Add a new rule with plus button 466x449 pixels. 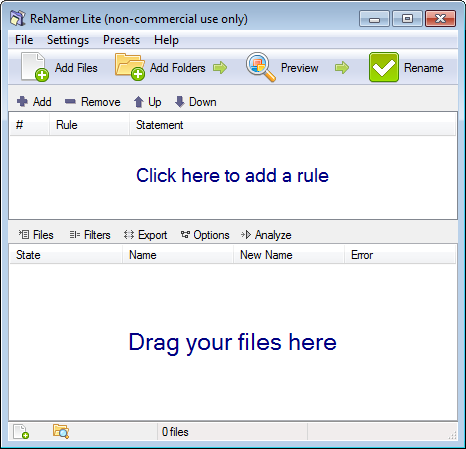point(34,102)
